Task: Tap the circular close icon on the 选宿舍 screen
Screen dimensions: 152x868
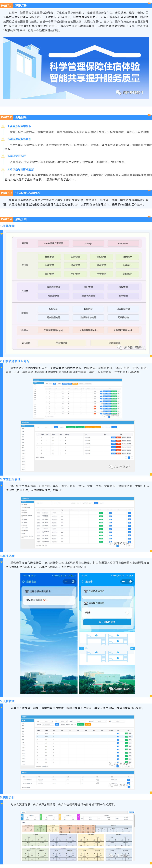Action: tap(131, 581)
